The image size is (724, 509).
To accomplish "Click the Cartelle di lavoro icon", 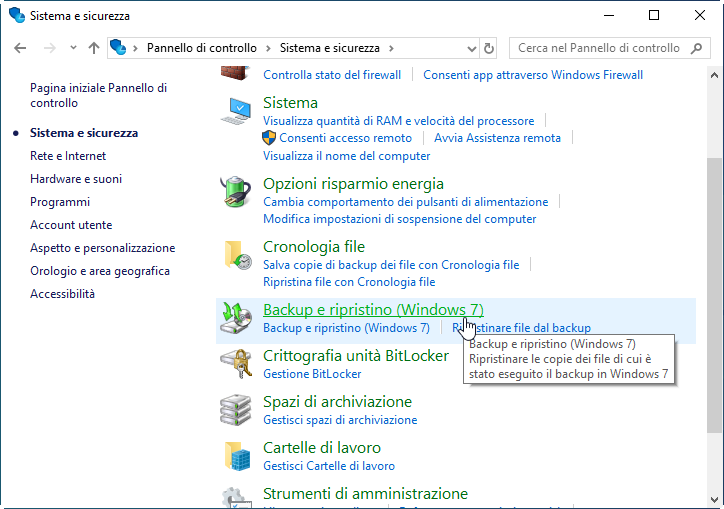I will pyautogui.click(x=237, y=455).
